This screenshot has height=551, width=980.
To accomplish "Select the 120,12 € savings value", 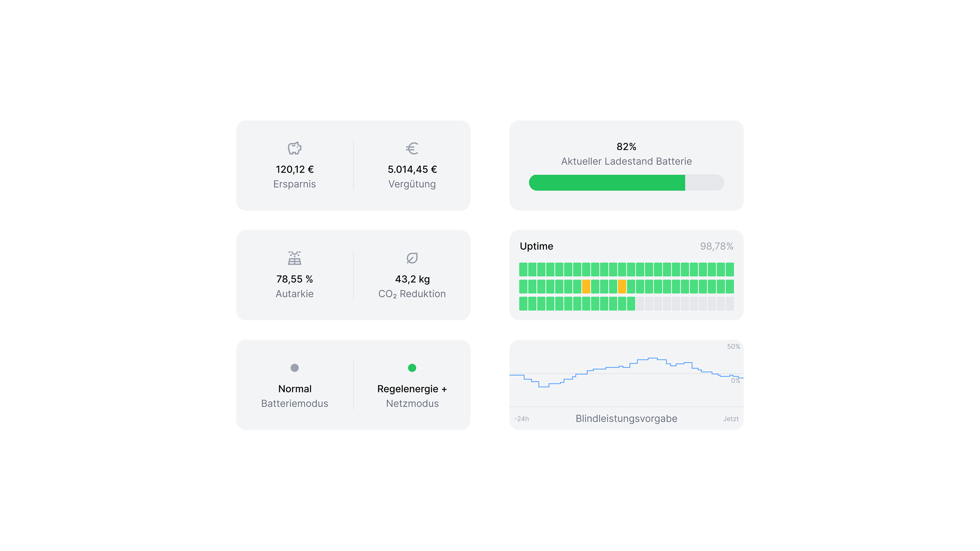I will (x=294, y=169).
